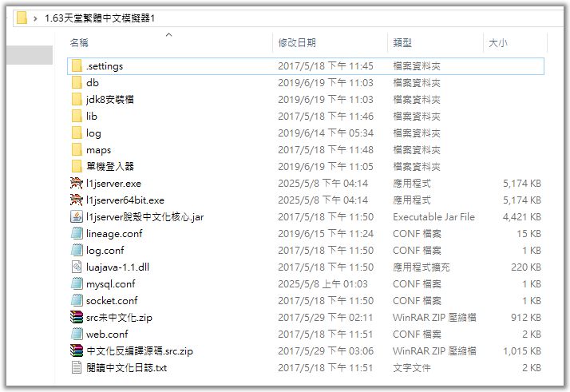Screen dimensions: 570x392
Task: Select the src未中文化.zip WinRAR icon
Action: coord(77,317)
